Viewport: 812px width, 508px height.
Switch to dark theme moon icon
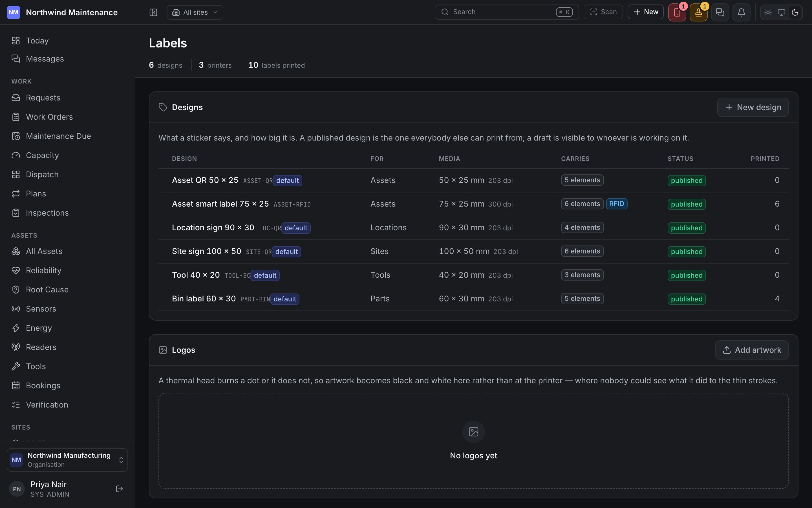pyautogui.click(x=795, y=12)
